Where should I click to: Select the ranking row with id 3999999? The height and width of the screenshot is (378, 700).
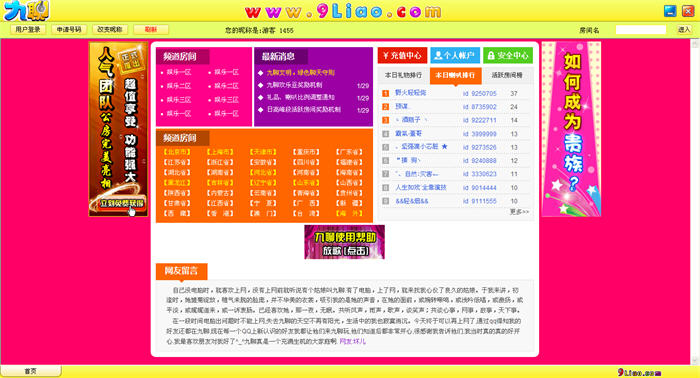pos(455,133)
